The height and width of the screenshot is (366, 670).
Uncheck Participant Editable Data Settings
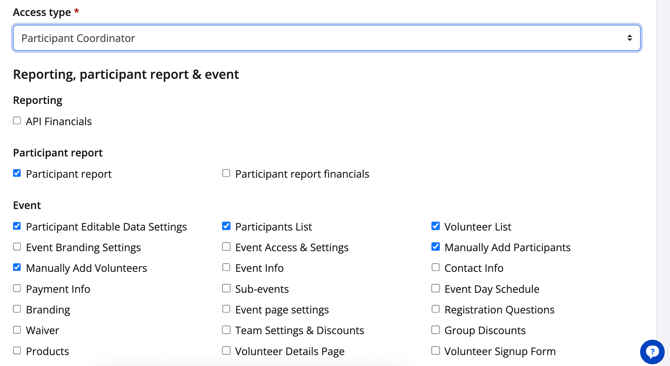[x=17, y=226]
